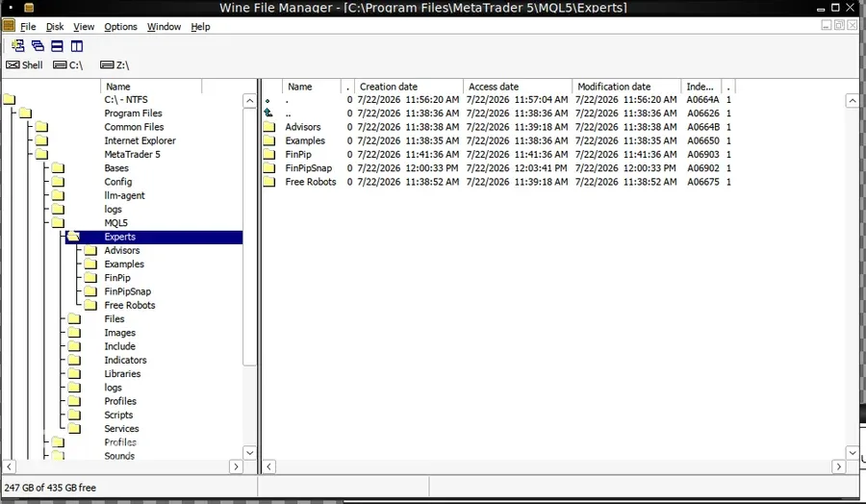Click Examples folder icon in the tree
This screenshot has height=504, width=866.
coord(90,264)
